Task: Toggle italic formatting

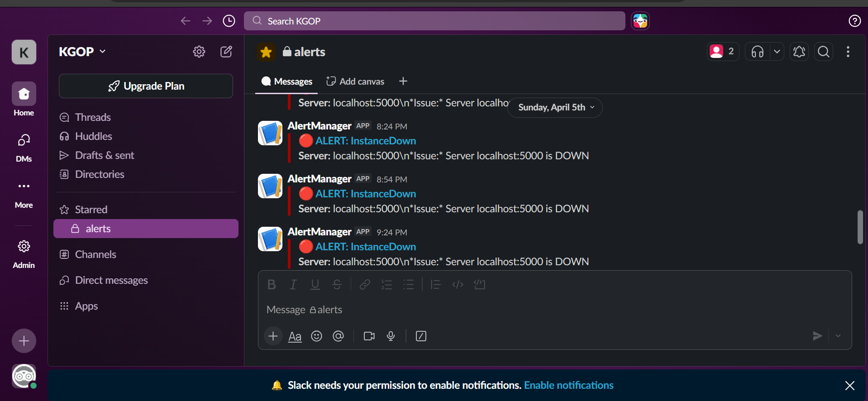Action: 293,284
